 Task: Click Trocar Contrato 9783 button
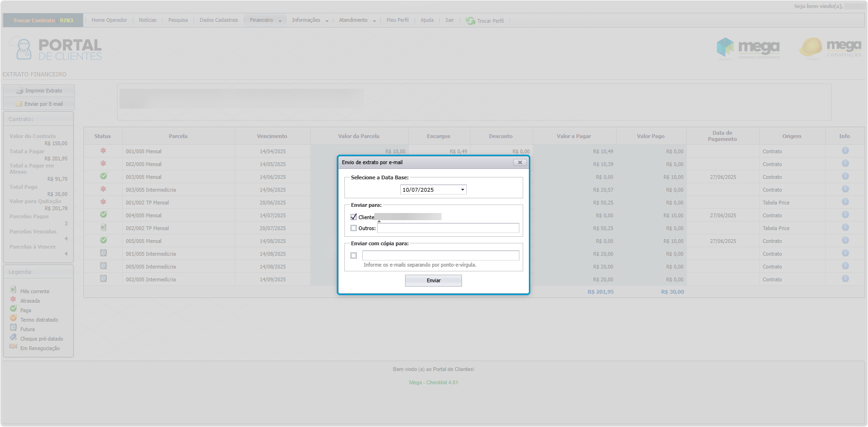click(43, 20)
